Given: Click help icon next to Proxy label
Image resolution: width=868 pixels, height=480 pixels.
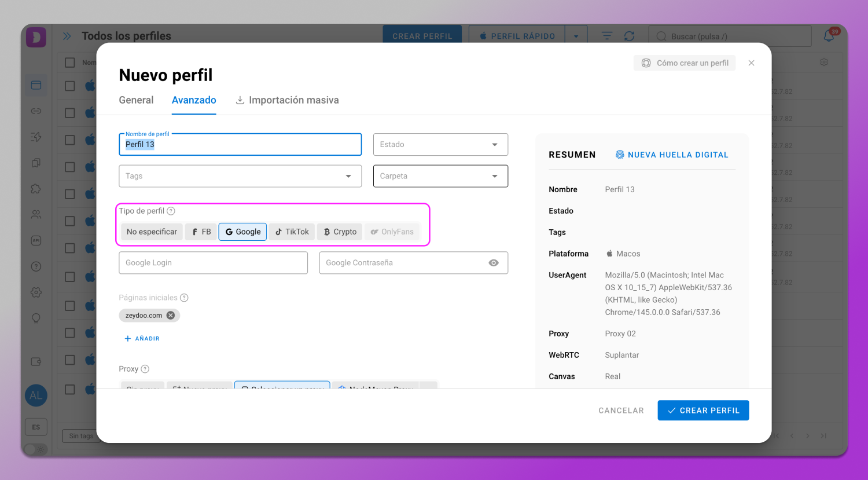Looking at the screenshot, I should (x=145, y=369).
